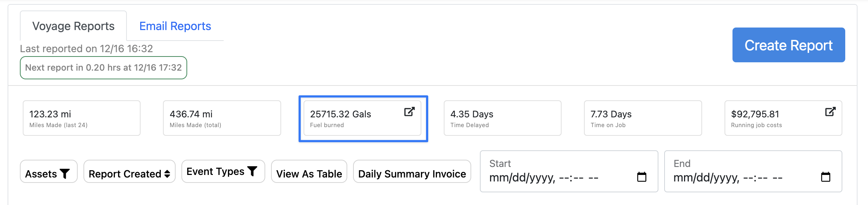
Task: Expand the Event Types filter dropdown
Action: click(x=215, y=171)
